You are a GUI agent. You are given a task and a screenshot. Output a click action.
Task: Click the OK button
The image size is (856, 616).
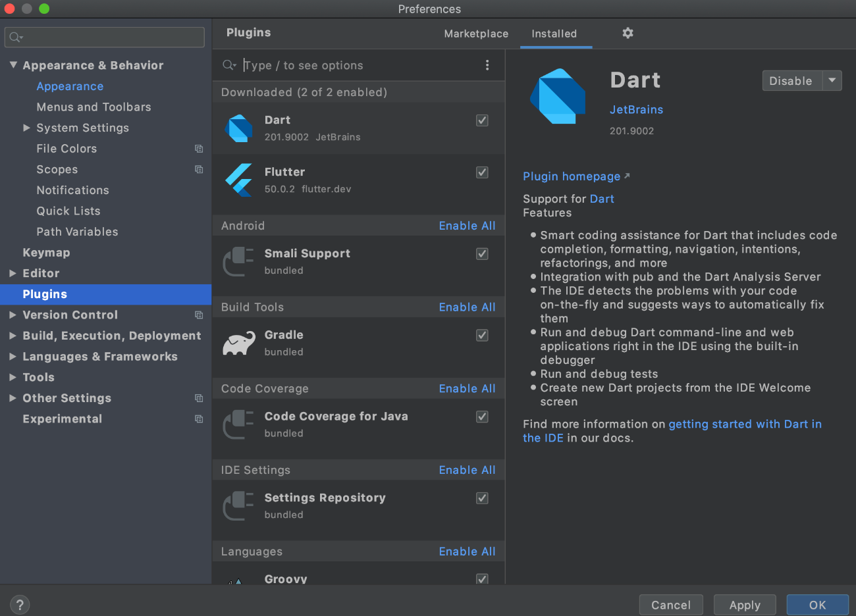pos(818,605)
